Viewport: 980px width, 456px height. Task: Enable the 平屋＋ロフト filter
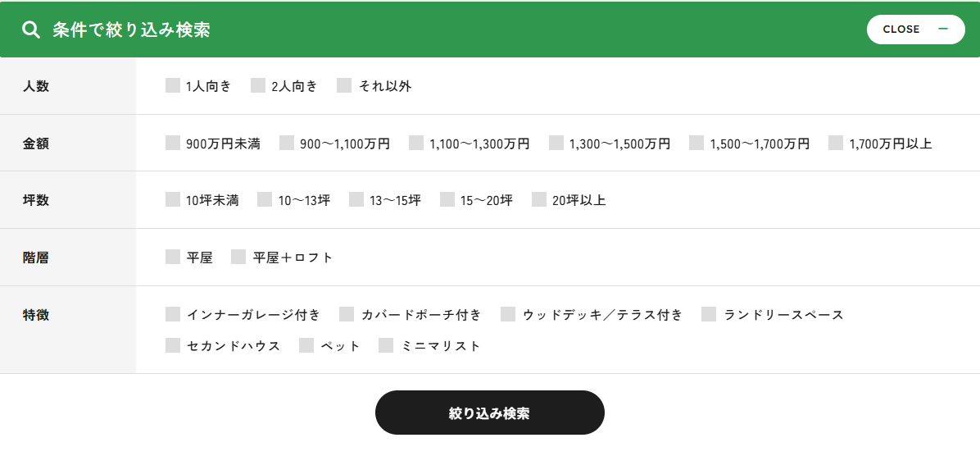[238, 257]
